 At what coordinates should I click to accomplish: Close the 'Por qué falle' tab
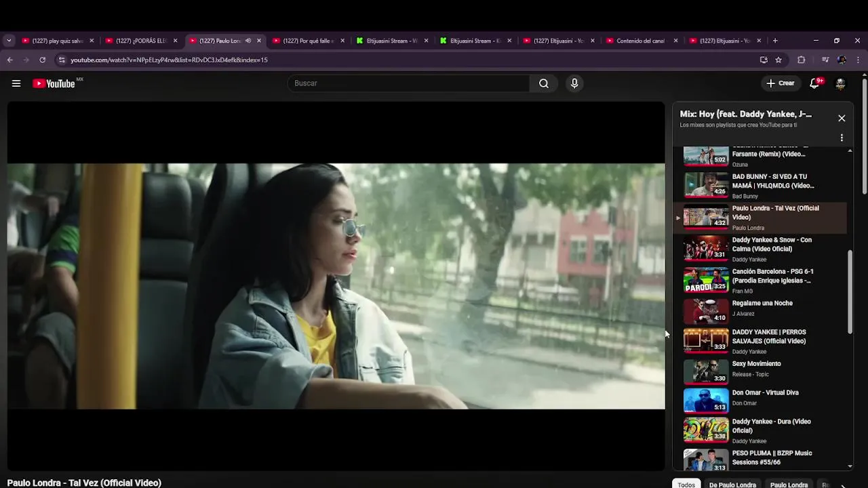342,41
